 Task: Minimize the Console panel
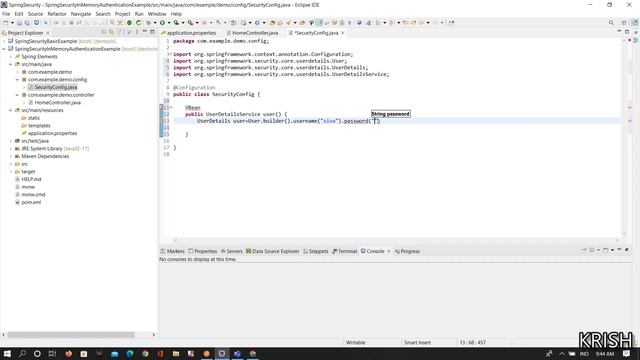coord(619,249)
